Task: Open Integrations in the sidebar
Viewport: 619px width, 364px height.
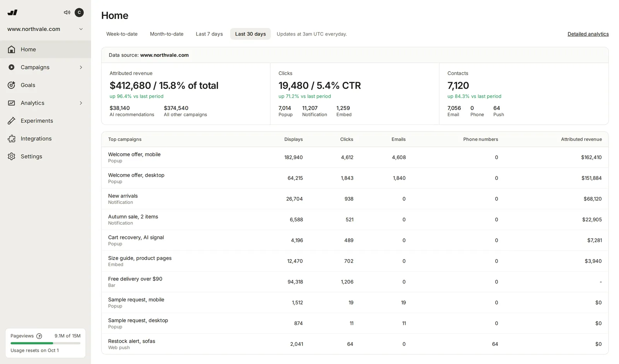Action: 45,138
